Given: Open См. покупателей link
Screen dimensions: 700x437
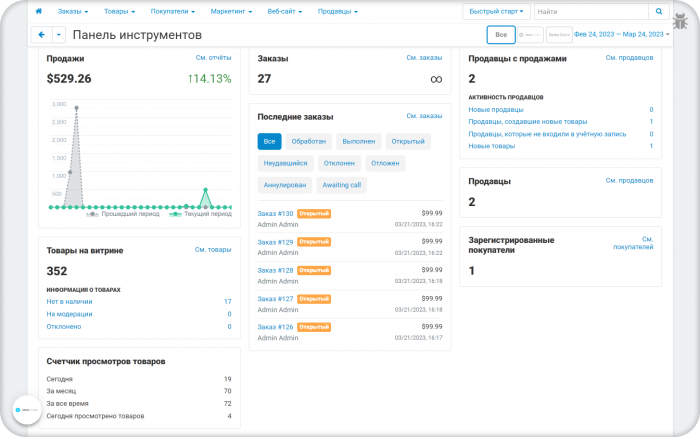Looking at the screenshot, I should (633, 243).
